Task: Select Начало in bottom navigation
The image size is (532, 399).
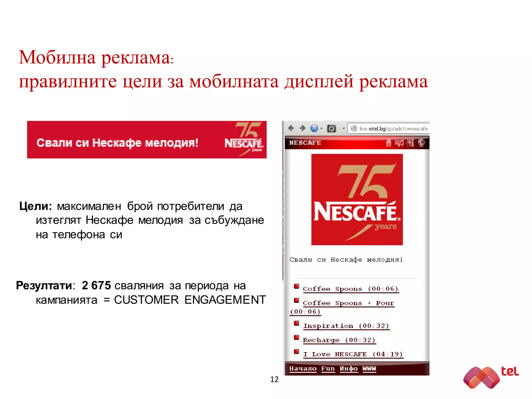Action: point(303,369)
